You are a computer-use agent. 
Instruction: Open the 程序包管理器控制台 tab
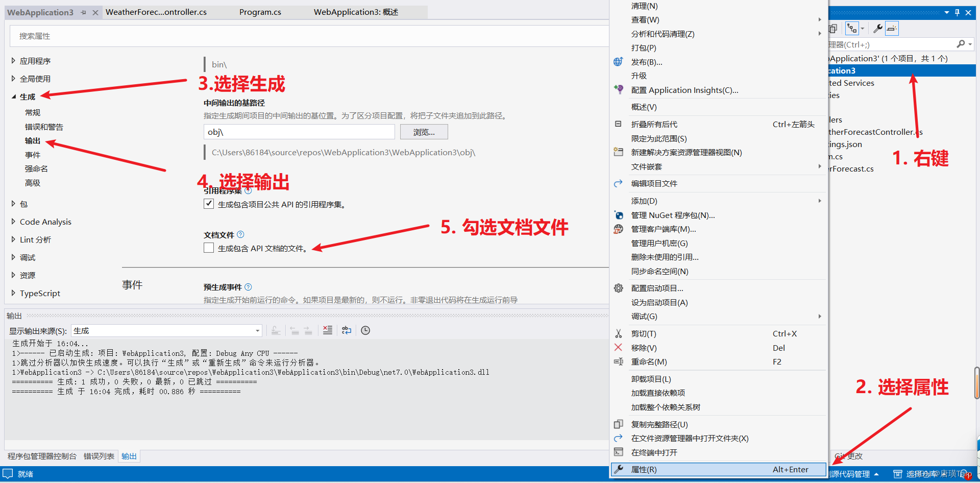coord(42,456)
